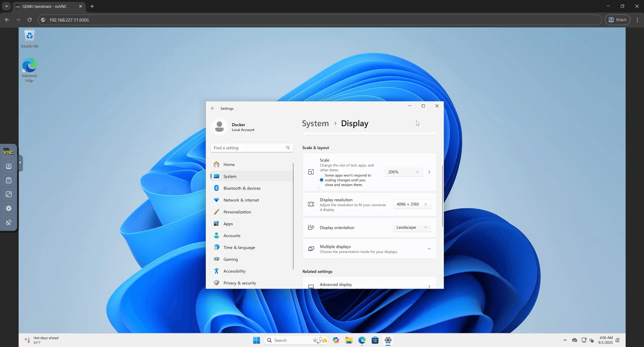Click the Find a setting search box
This screenshot has width=644, height=347.
(249, 148)
